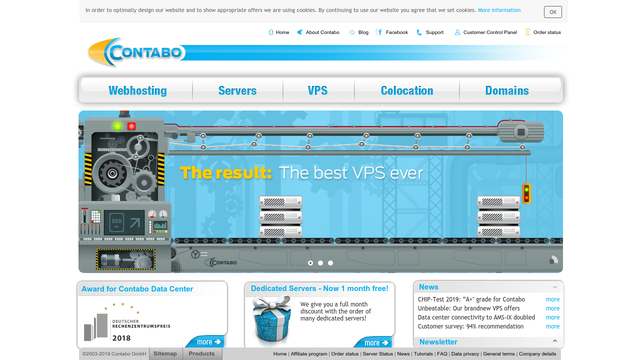The image size is (640, 360).
Task: Click the Facebook 'f' icon
Action: [x=379, y=32]
